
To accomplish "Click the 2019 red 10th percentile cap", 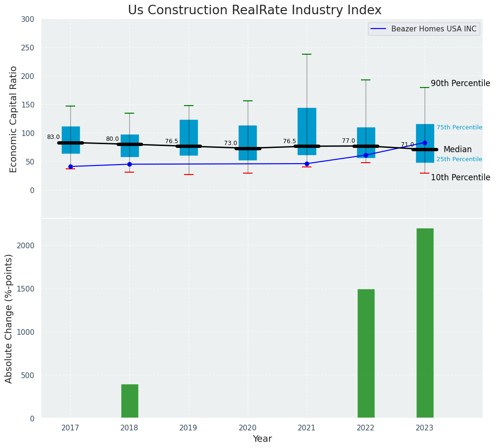I will pyautogui.click(x=189, y=175).
